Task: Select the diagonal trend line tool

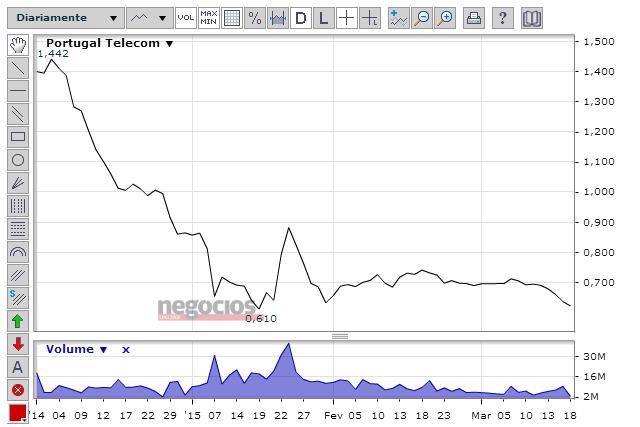Action: (18, 68)
